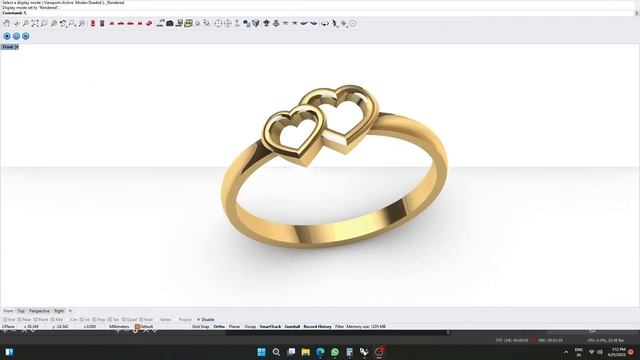The image size is (640, 360).
Task: Click the computer monitor icon next to camera
Action: pyautogui.click(x=179, y=24)
